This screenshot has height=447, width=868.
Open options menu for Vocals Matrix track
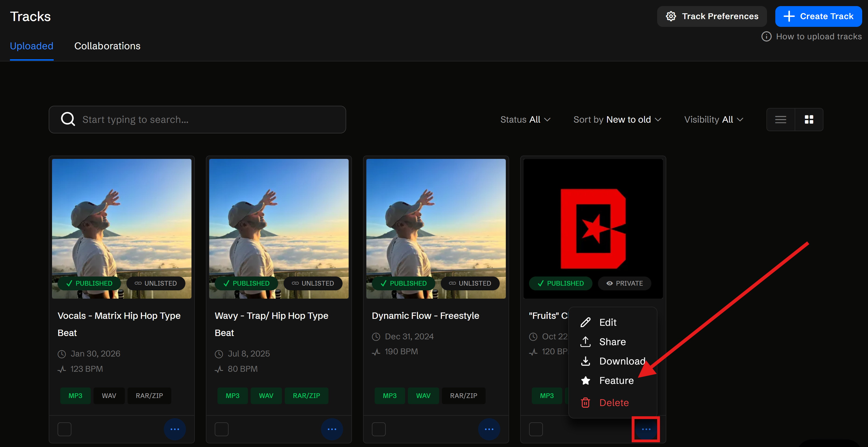point(175,429)
